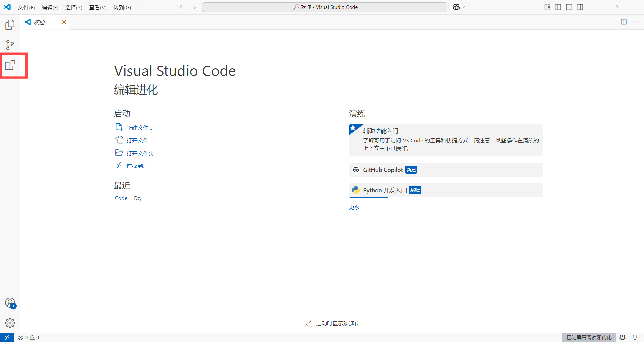Toggle the bottom panel visibility
The image size is (644, 342).
[569, 7]
